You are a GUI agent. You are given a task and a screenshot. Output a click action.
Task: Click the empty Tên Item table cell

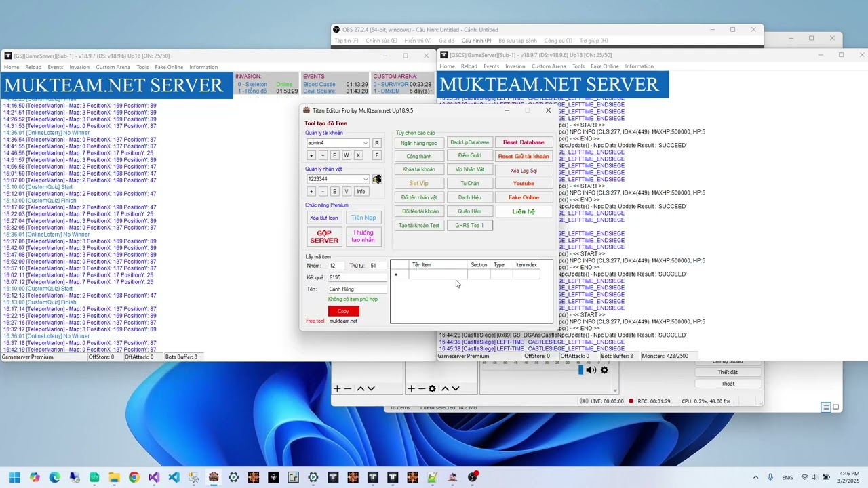(x=438, y=274)
